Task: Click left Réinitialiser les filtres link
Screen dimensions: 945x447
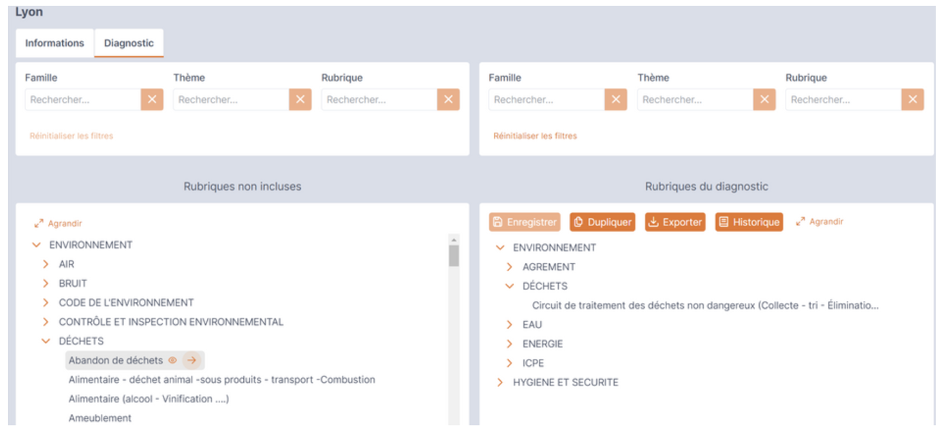Action: click(69, 136)
